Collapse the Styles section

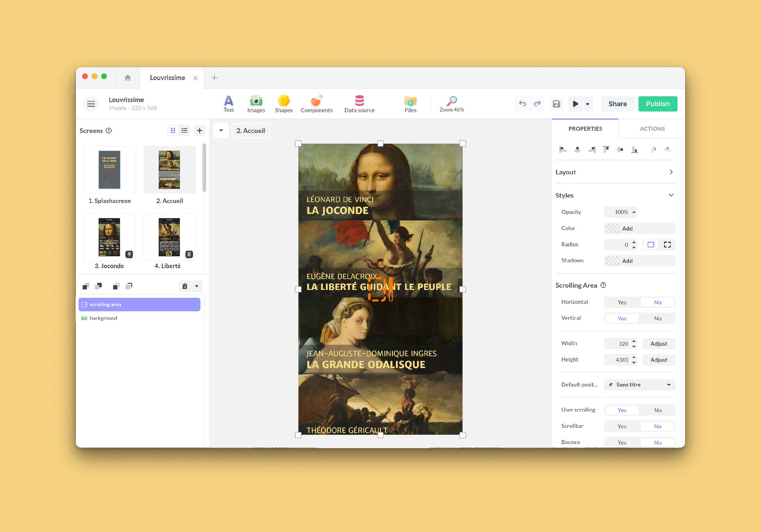pos(671,195)
